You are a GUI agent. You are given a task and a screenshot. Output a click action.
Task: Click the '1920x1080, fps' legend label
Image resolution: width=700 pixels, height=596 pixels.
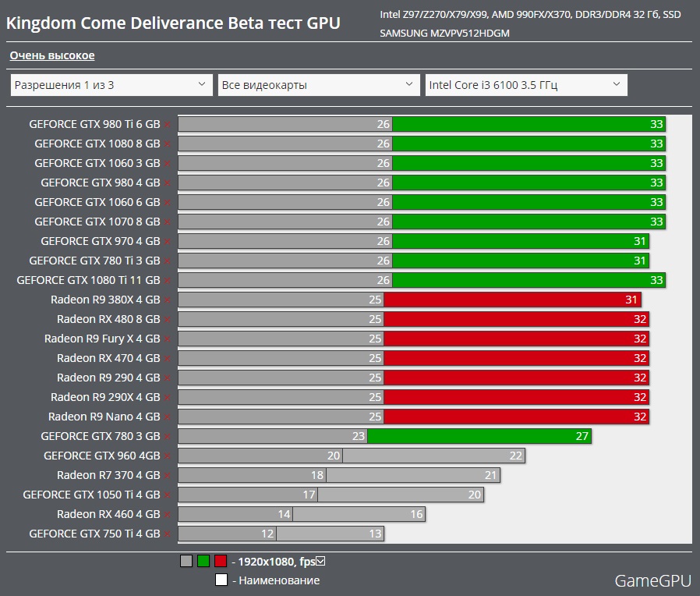pyautogui.click(x=277, y=562)
